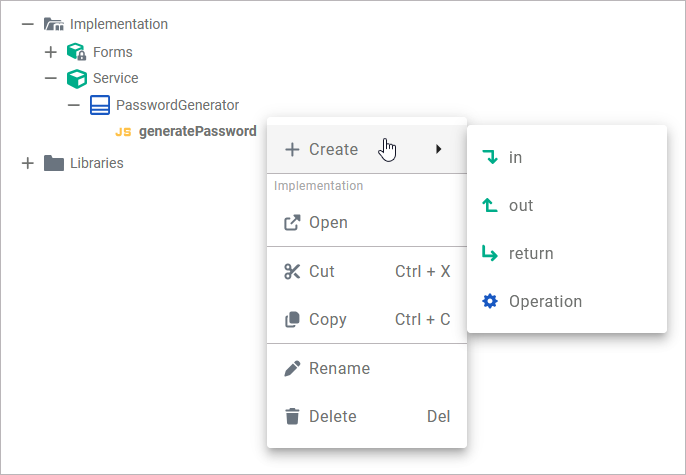Click the green Service package icon

point(77,78)
